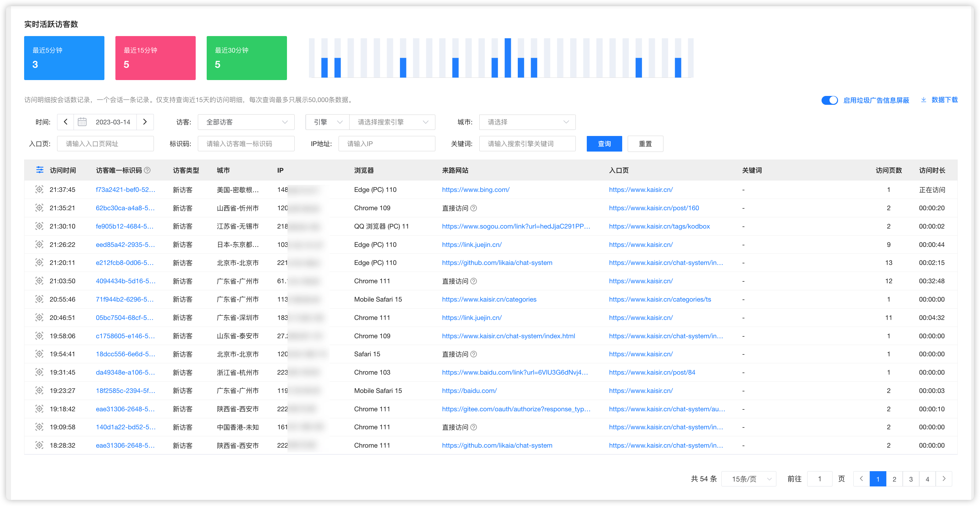Open entry page https://www.kaisir.cn/post/84

point(652,372)
